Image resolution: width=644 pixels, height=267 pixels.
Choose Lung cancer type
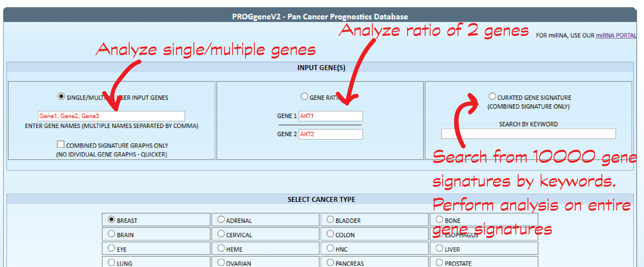(x=111, y=262)
